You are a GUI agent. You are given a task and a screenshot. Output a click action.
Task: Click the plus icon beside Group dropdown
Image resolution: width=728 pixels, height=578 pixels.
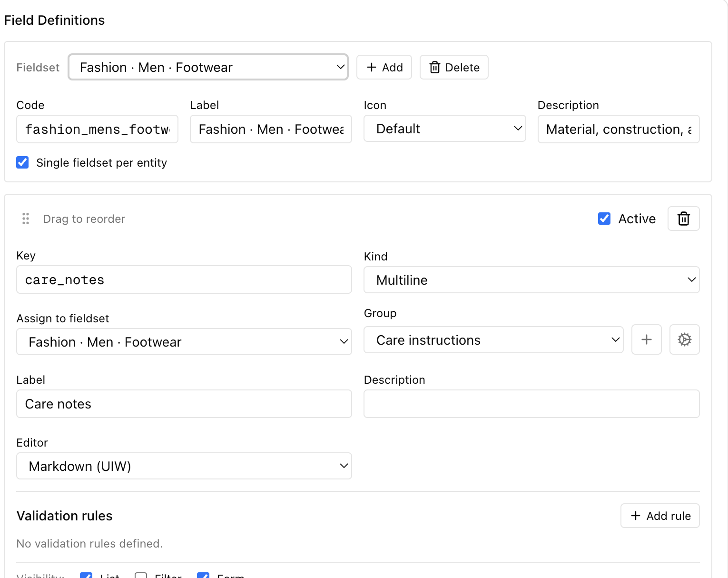click(646, 339)
